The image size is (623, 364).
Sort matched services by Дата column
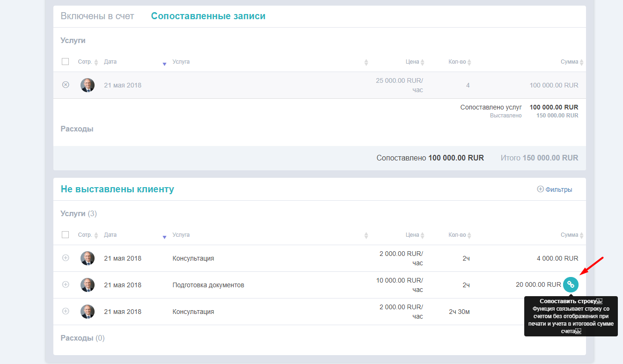point(110,62)
